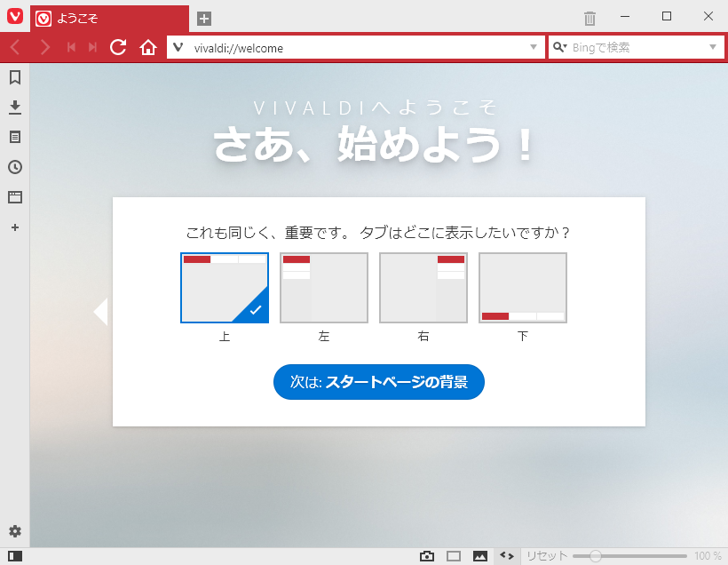Open the Bookmarks panel
This screenshot has height=565, width=728.
15,77
